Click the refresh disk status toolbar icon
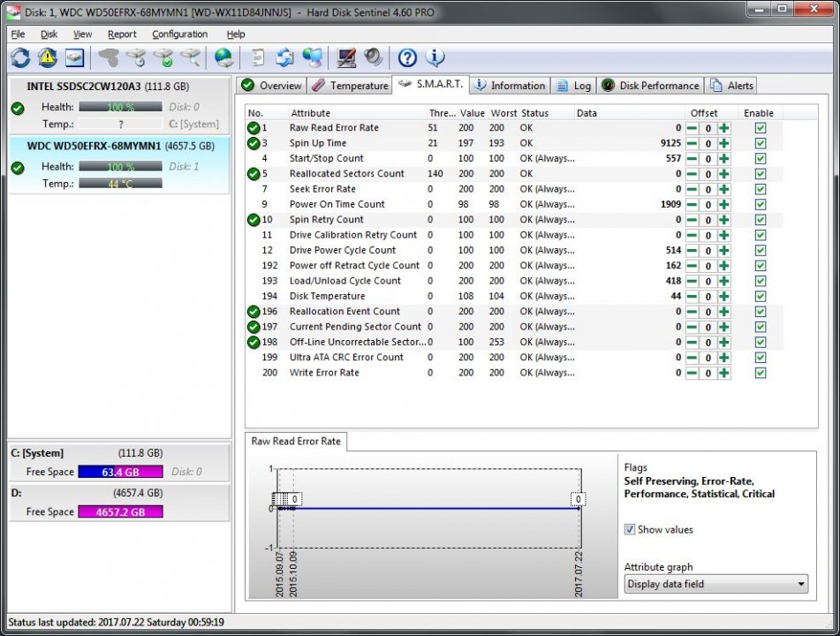840x636 pixels. (20, 57)
